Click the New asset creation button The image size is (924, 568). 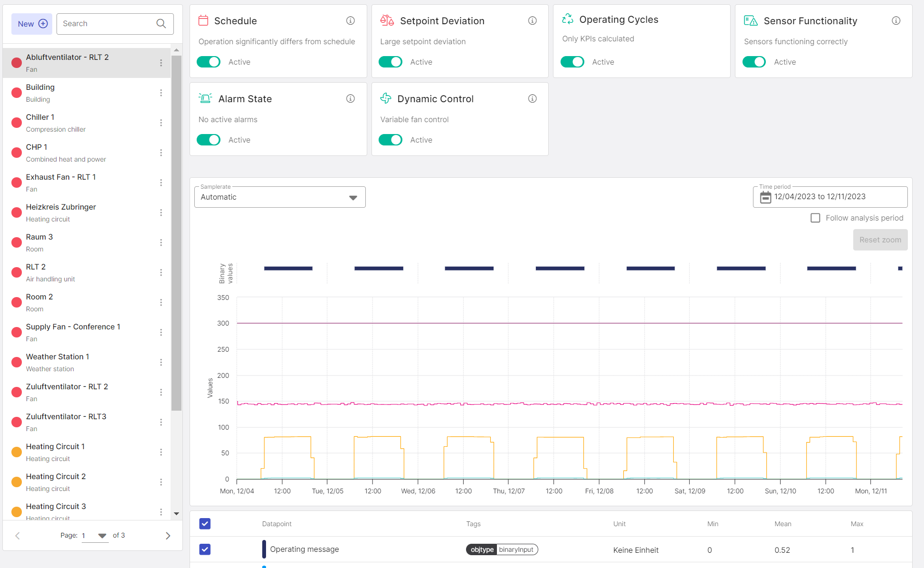click(x=32, y=23)
